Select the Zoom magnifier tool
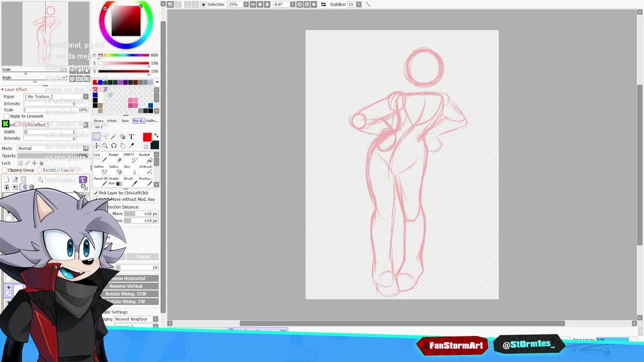This screenshot has width=644, height=362. coord(105,145)
